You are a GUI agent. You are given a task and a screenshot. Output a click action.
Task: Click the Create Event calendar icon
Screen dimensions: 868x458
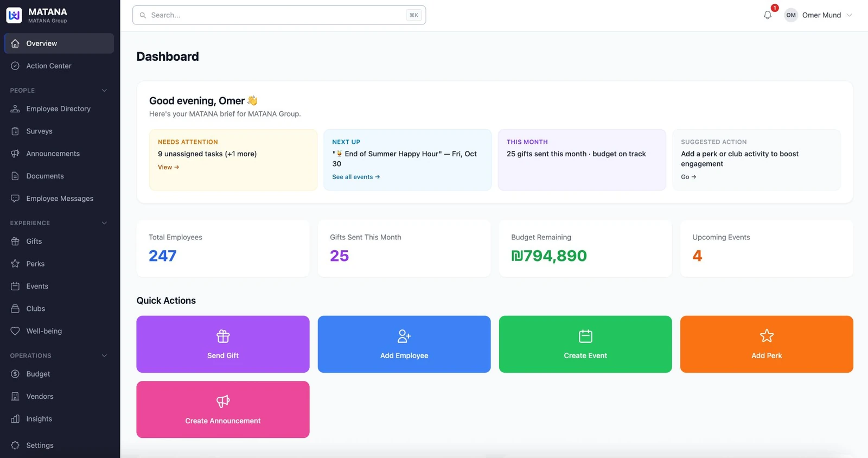[585, 336]
